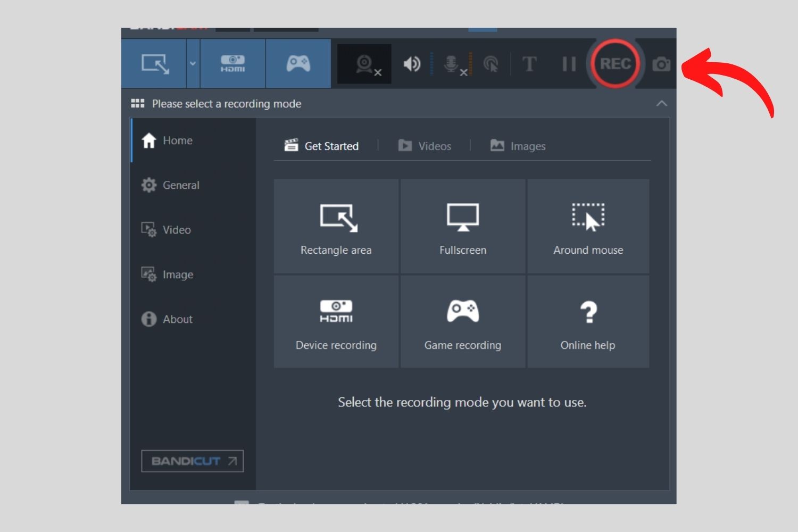The image size is (798, 532).
Task: Switch to the Videos tab
Action: [x=425, y=146]
